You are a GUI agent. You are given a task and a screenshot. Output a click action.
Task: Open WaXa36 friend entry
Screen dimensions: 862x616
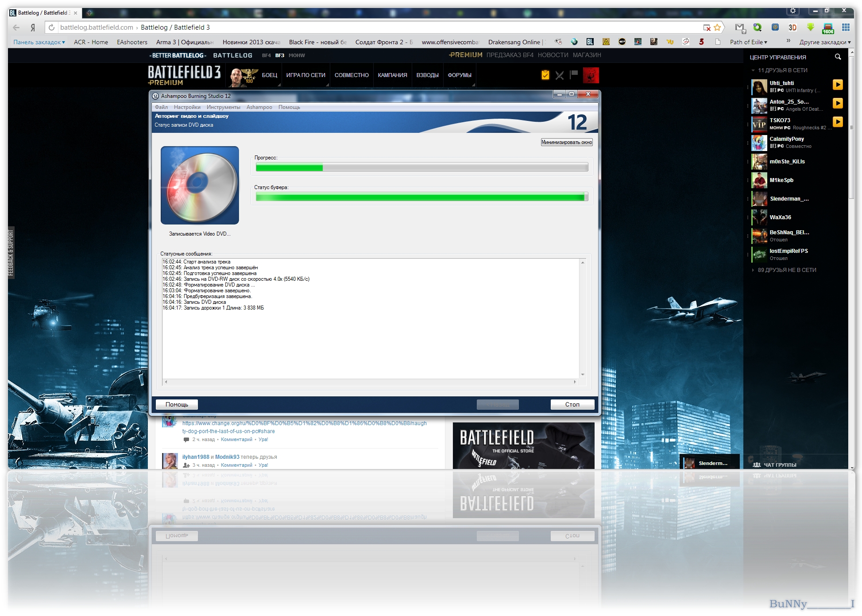[796, 217]
